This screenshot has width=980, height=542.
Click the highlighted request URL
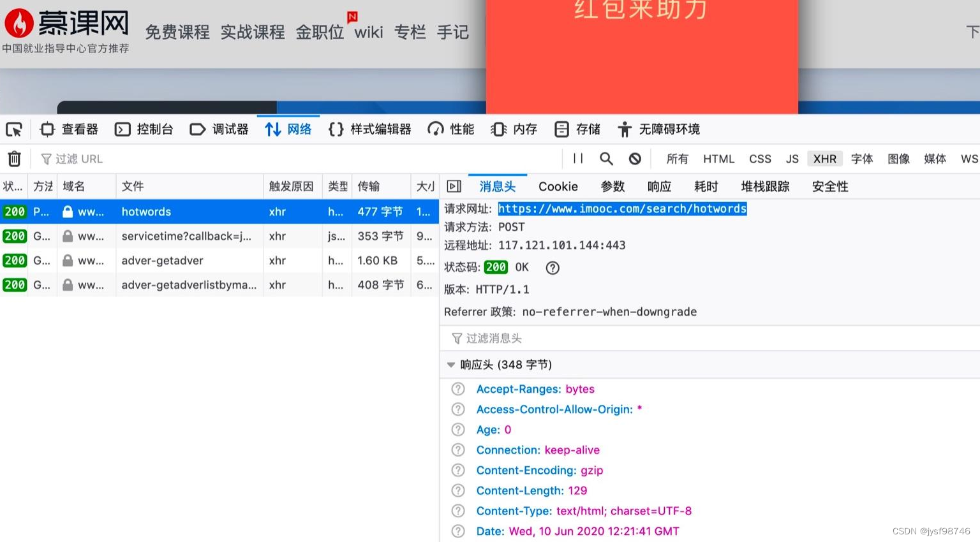[622, 209]
